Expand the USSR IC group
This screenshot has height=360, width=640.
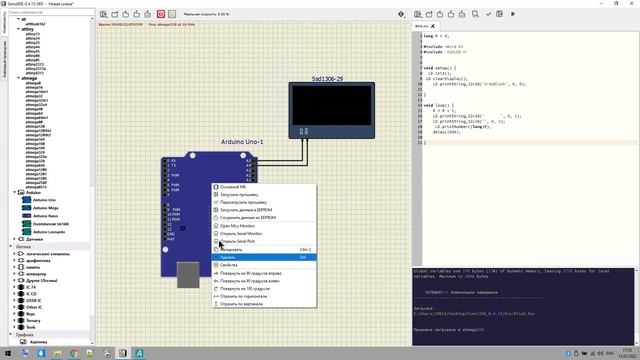(15, 300)
